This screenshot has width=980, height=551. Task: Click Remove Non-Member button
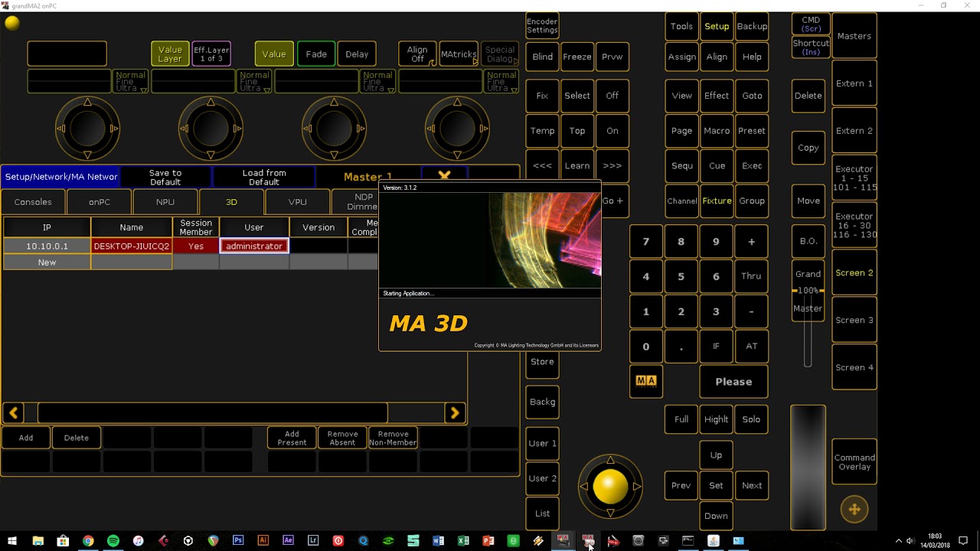(x=393, y=438)
